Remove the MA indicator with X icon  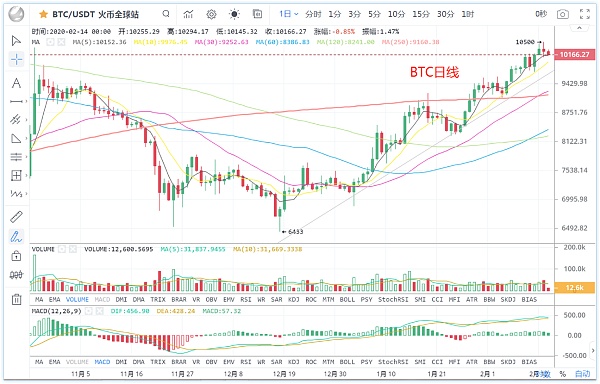(x=61, y=42)
